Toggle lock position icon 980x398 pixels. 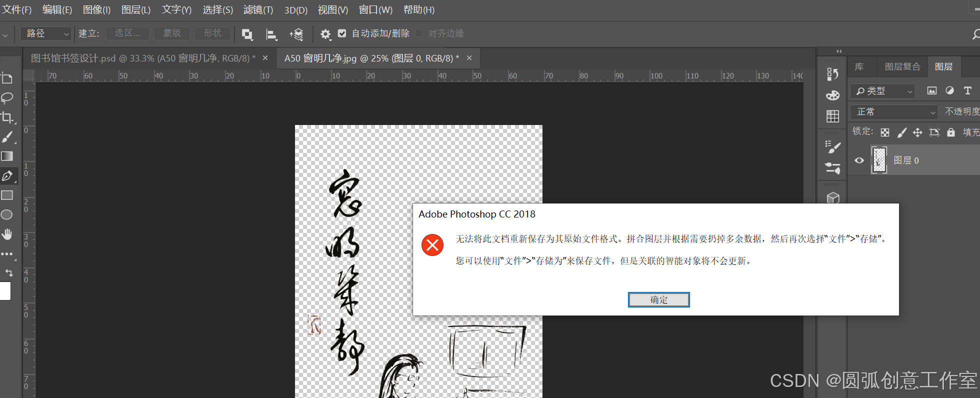coord(917,132)
